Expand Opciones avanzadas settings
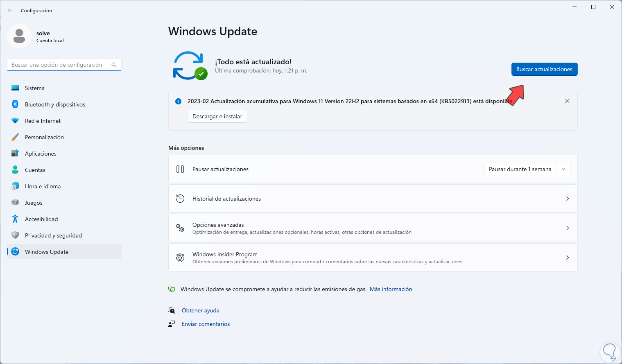Image resolution: width=622 pixels, height=364 pixels. tap(567, 228)
